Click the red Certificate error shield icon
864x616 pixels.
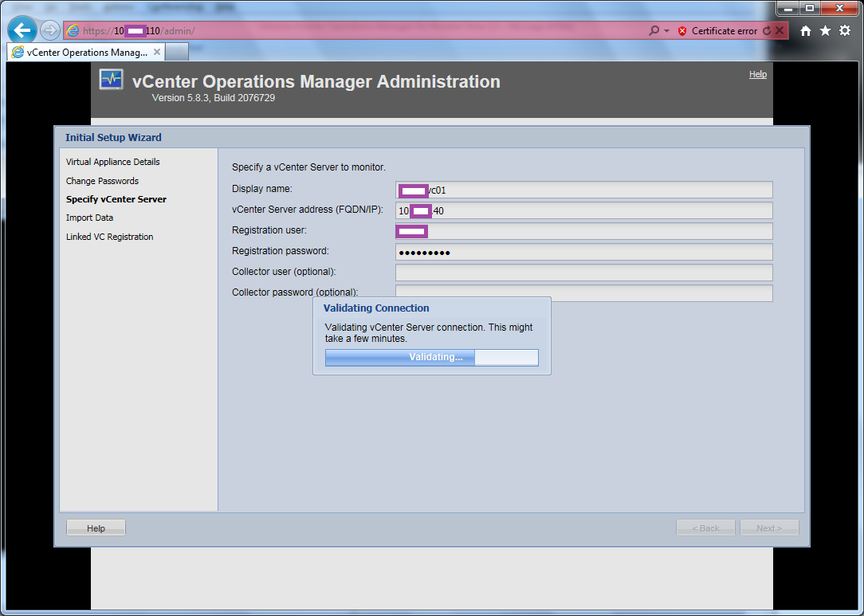(682, 31)
